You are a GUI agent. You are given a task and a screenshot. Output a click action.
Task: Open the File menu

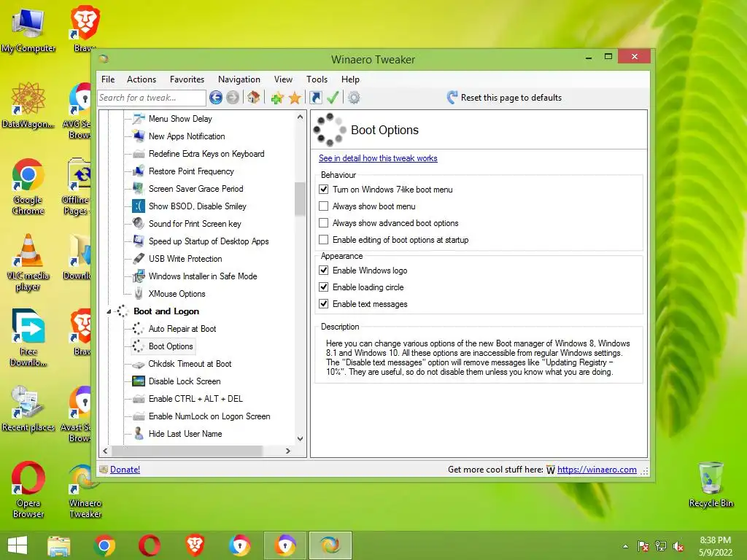pos(108,79)
